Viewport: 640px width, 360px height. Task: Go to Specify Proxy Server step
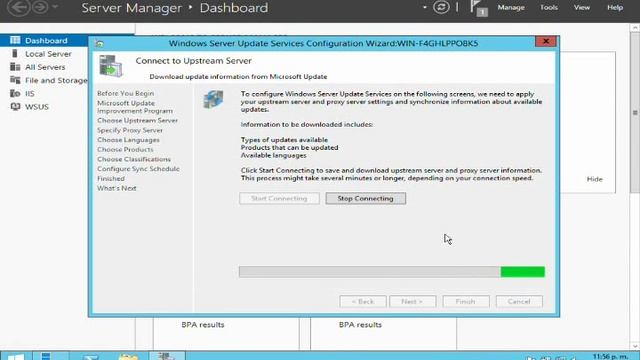(x=130, y=130)
